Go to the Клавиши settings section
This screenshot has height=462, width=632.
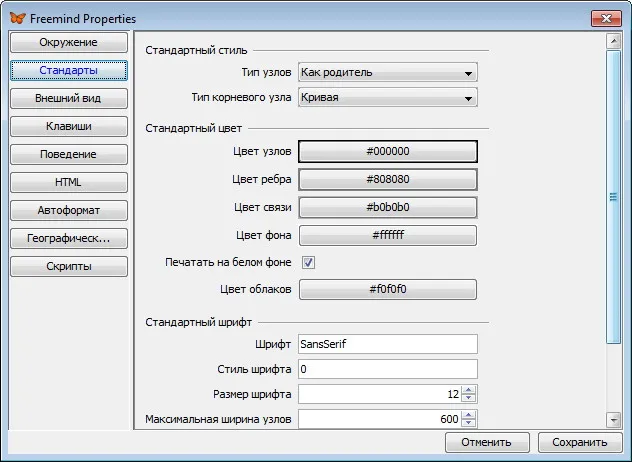click(69, 126)
